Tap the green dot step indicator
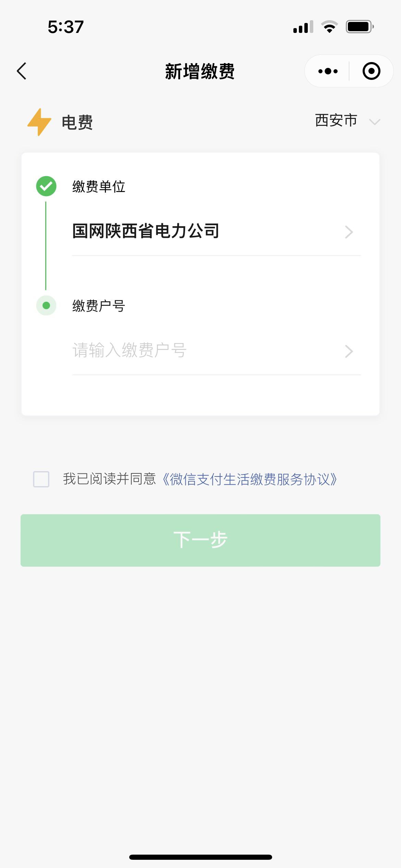Viewport: 401px width, 868px height. coord(46,305)
